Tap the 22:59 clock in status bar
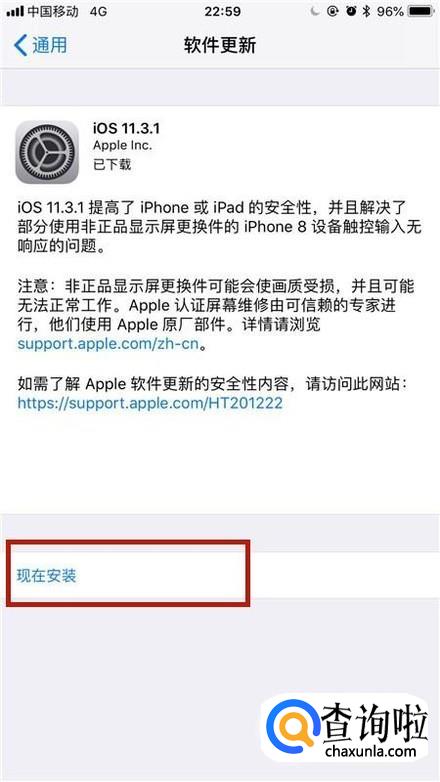440x782 pixels. pyautogui.click(x=220, y=11)
